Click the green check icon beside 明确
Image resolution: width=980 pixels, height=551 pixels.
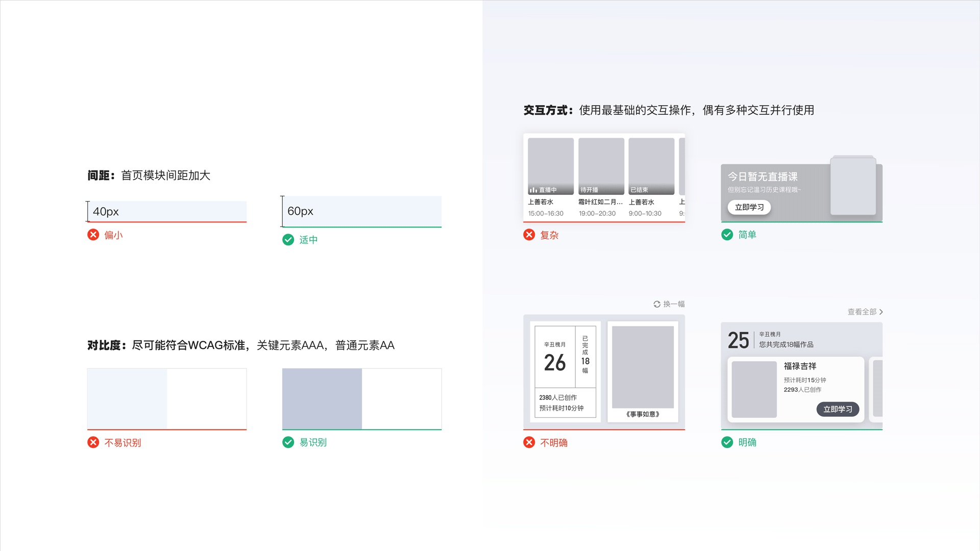(x=727, y=442)
